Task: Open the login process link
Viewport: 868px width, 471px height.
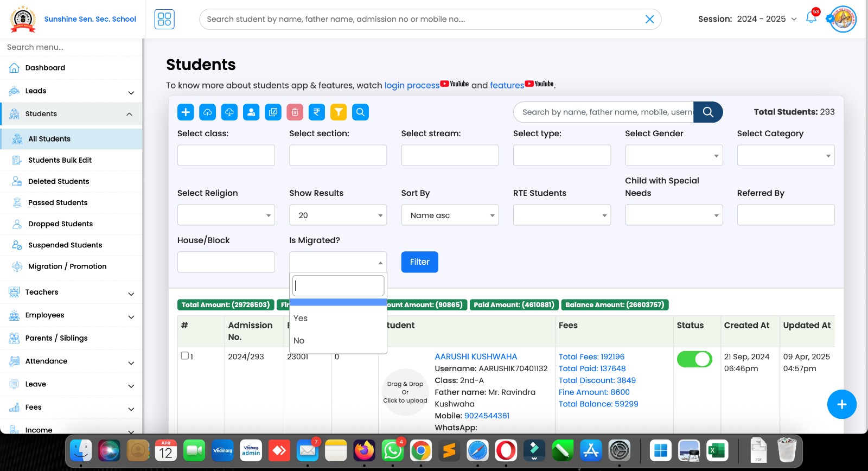Action: click(412, 85)
